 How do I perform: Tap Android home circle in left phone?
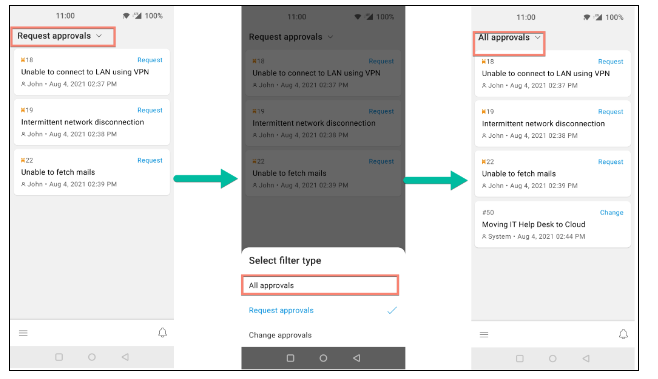coord(92,357)
